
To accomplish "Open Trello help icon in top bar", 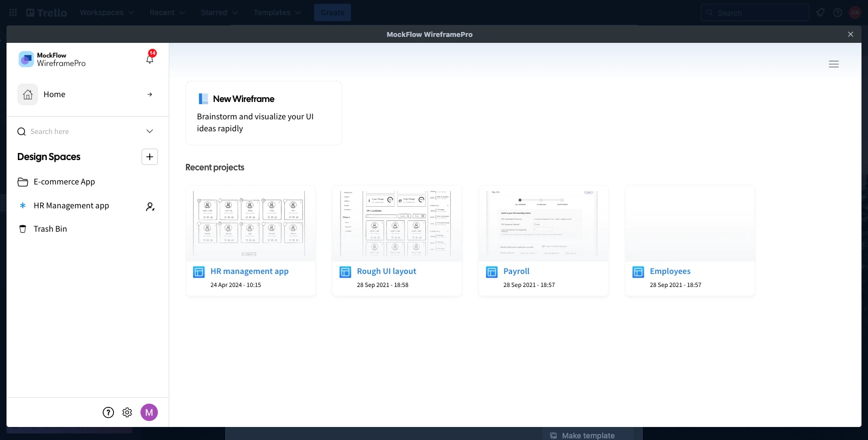I will coord(838,12).
